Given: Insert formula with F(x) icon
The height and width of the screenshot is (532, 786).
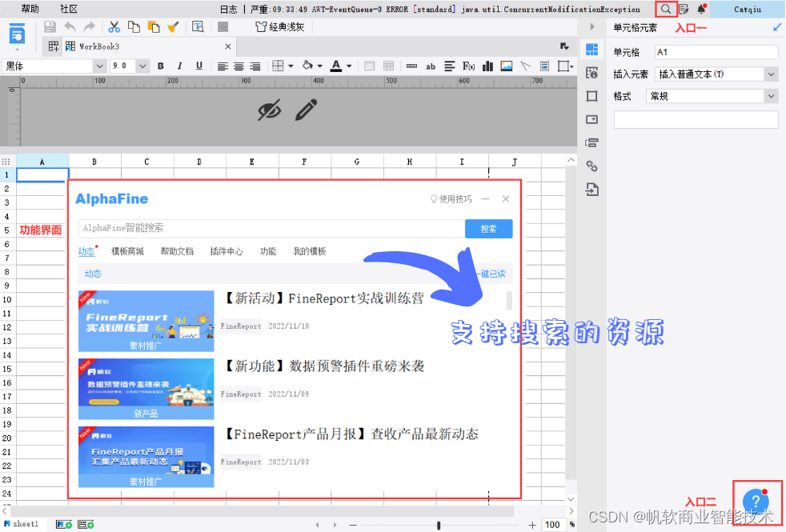Looking at the screenshot, I should (x=469, y=66).
